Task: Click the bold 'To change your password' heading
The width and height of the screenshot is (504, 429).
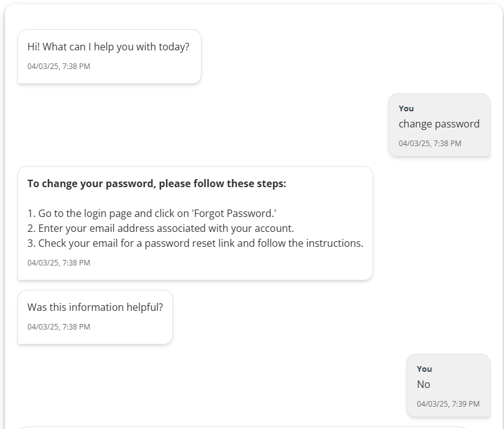Action: (157, 183)
